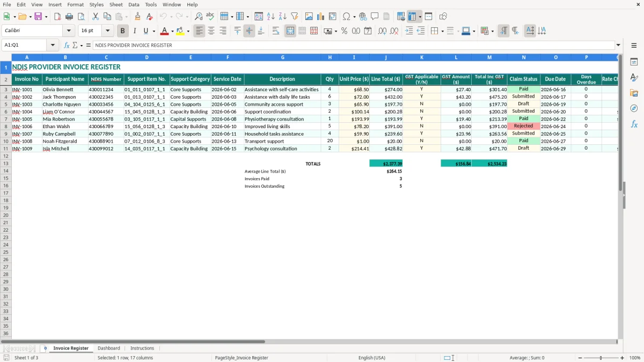Viewport: 644px width, 362px height.
Task: Click the Copy icon
Action: tap(107, 17)
